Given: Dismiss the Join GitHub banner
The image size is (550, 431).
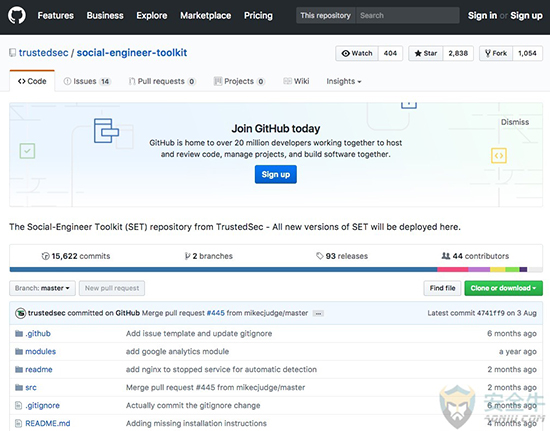Looking at the screenshot, I should point(515,122).
